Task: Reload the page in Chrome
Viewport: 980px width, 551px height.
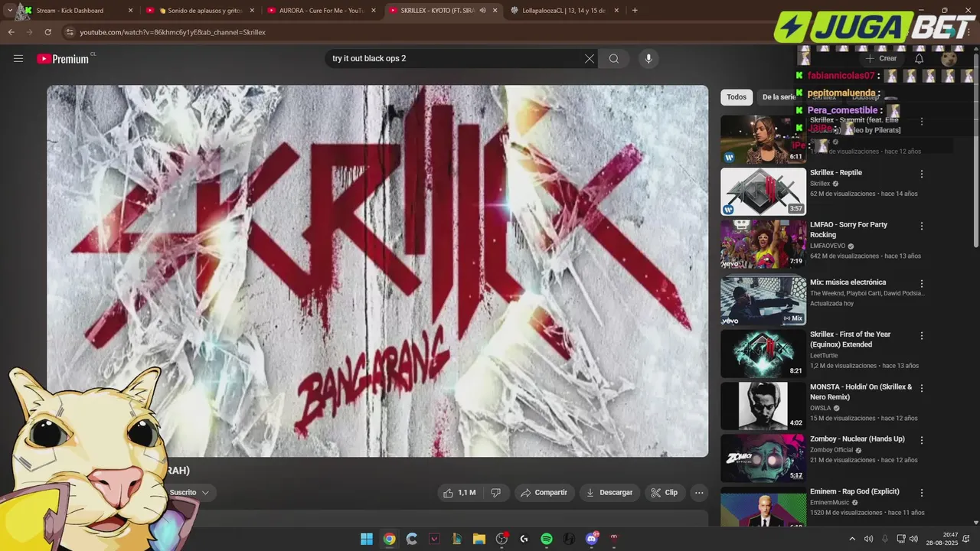Action: tap(47, 32)
